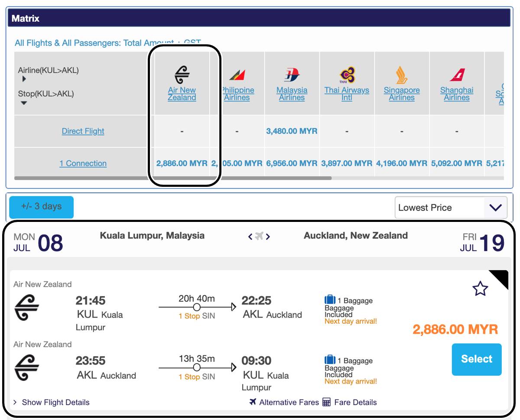The image size is (520, 420).
Task: Click the matrix horizontal scrollbar
Action: coord(173,178)
